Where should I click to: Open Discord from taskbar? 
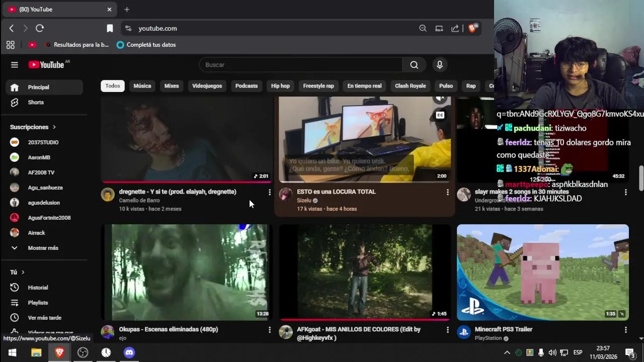(x=129, y=352)
